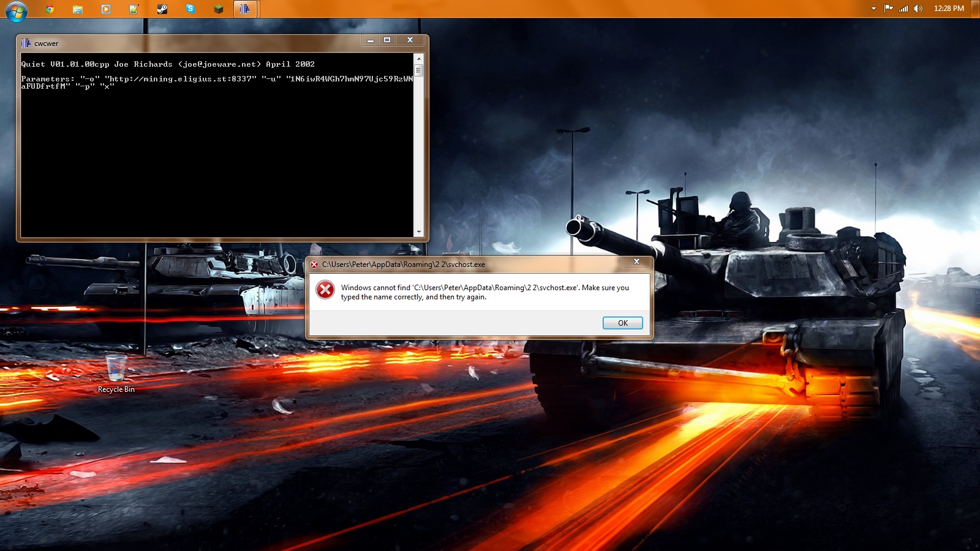Viewport: 980px width, 551px height.
Task: Click Show Desktop strip beside the clock
Action: pos(975,9)
